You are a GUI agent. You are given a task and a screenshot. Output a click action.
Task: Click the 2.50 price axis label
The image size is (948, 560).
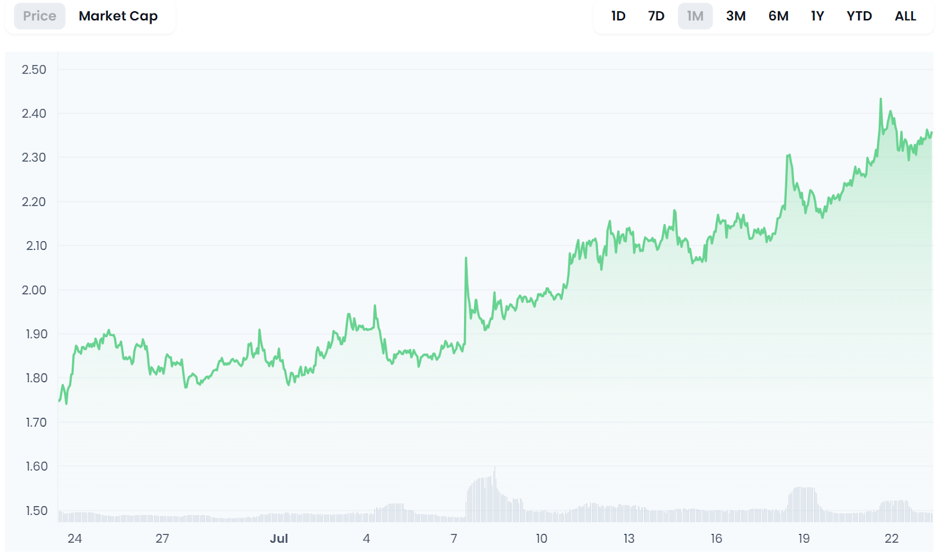tap(34, 69)
